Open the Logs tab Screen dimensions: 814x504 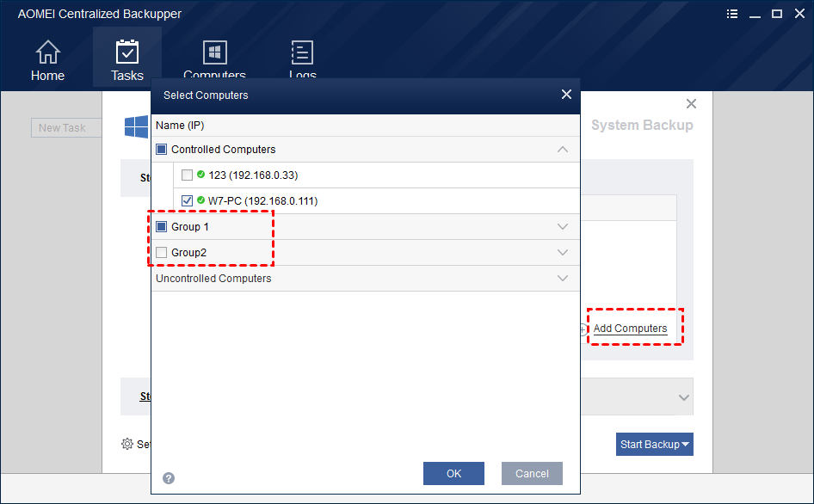pos(302,58)
